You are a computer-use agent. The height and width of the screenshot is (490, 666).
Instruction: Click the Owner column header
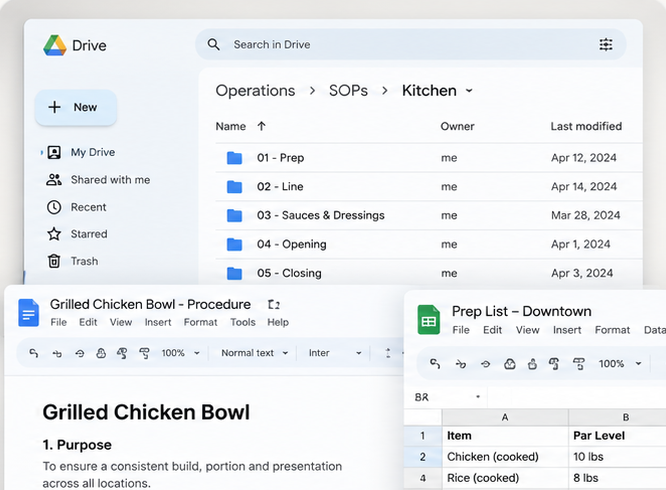point(457,126)
